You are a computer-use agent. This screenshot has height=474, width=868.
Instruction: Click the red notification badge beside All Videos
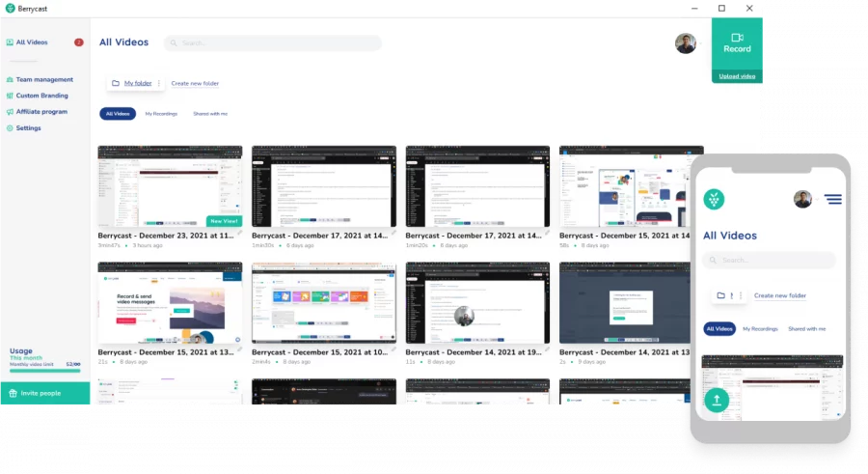pos(79,42)
